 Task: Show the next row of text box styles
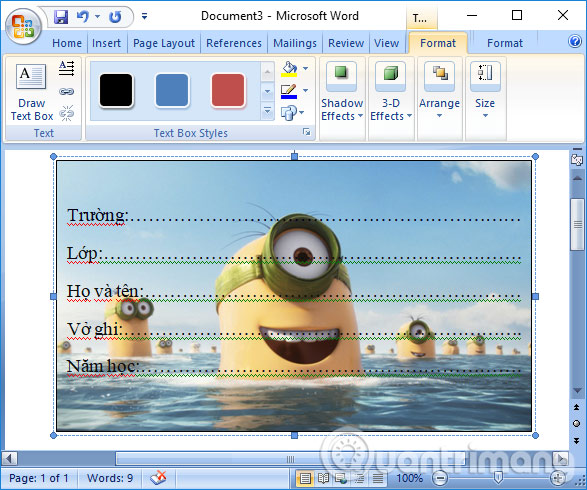pos(267,91)
